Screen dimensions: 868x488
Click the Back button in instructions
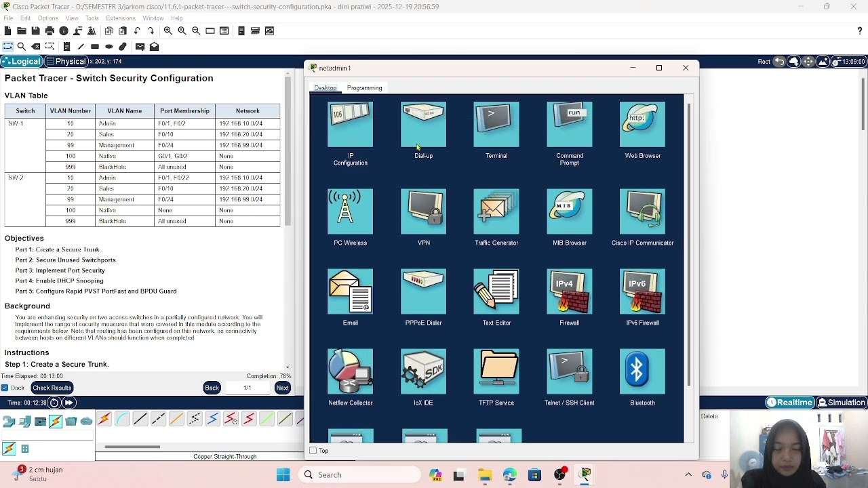point(212,388)
